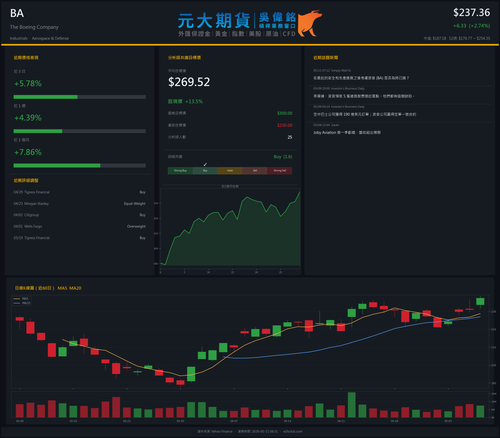Click the $237.36 current price
The image size is (500, 438).
click(471, 13)
